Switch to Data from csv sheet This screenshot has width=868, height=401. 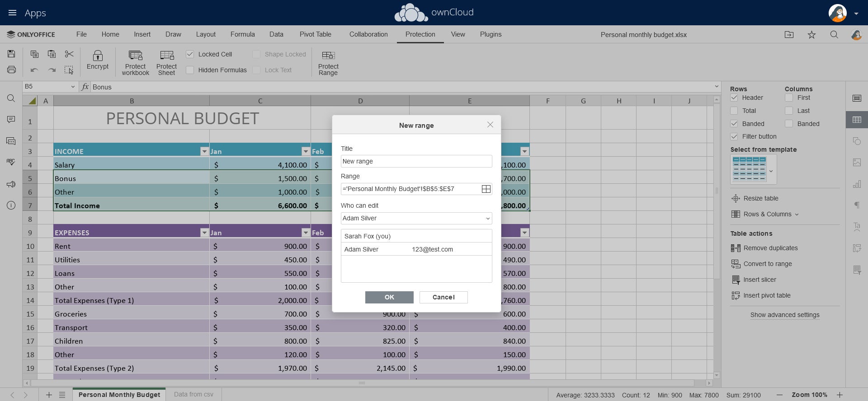point(193,394)
